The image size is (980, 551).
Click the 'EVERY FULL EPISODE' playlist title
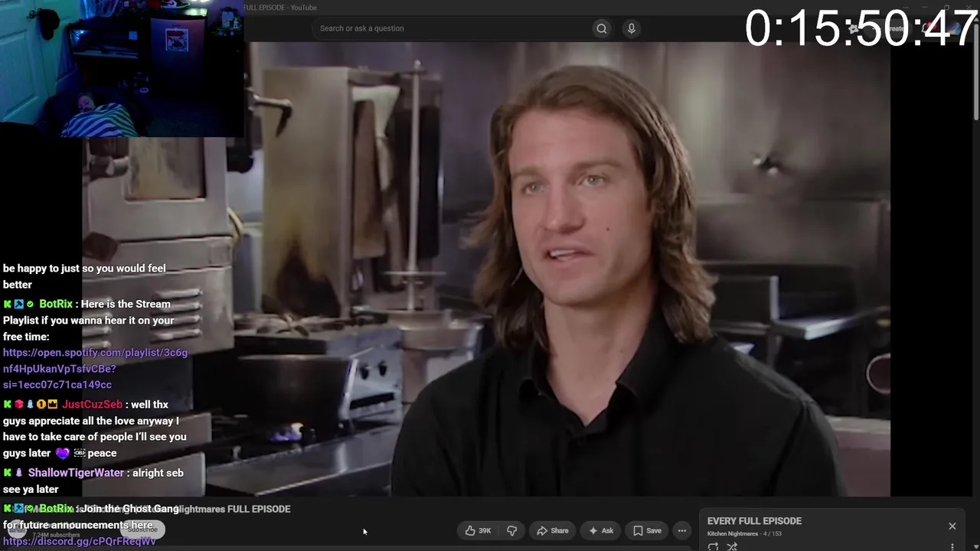[x=754, y=521]
